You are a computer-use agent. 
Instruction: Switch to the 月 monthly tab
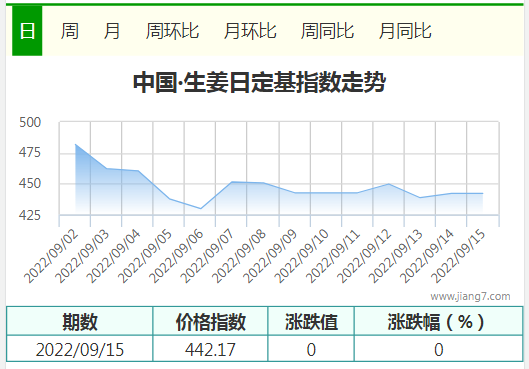click(112, 31)
